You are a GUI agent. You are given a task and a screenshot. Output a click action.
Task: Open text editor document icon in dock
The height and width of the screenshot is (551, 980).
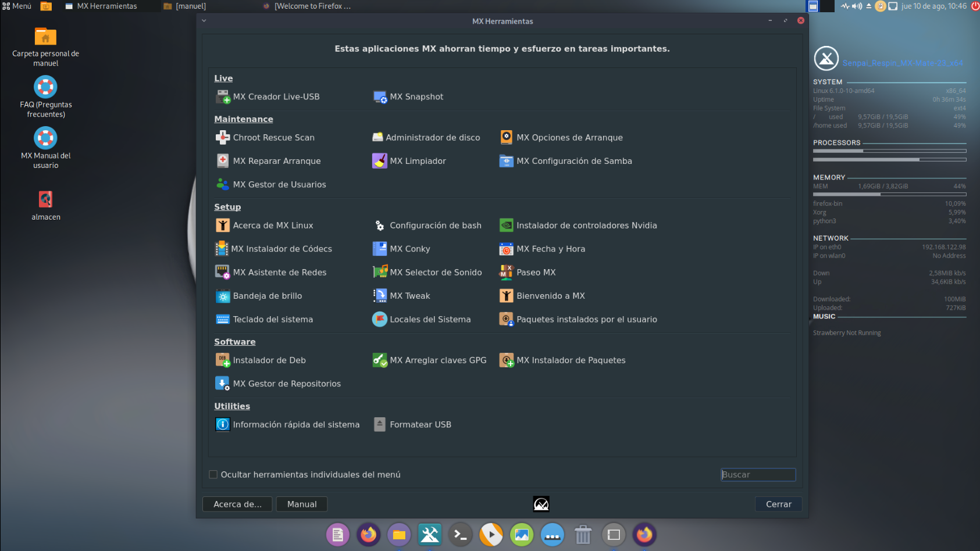(x=338, y=535)
